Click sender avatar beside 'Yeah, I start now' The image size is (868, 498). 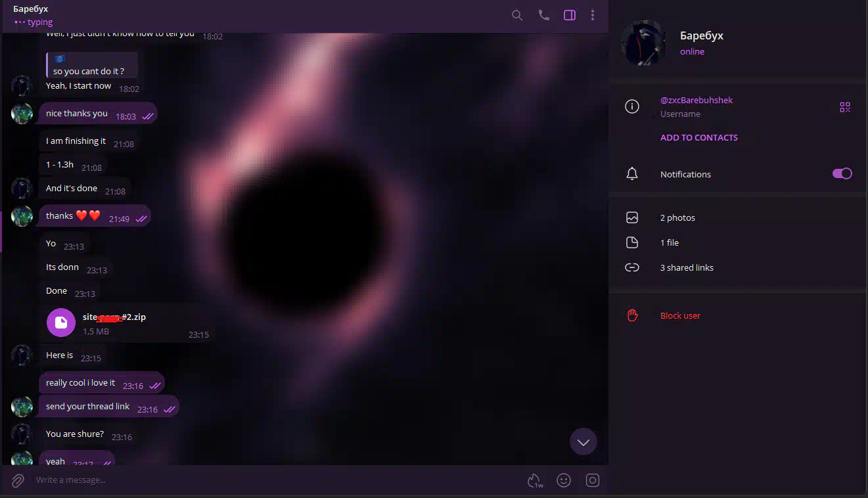22,86
